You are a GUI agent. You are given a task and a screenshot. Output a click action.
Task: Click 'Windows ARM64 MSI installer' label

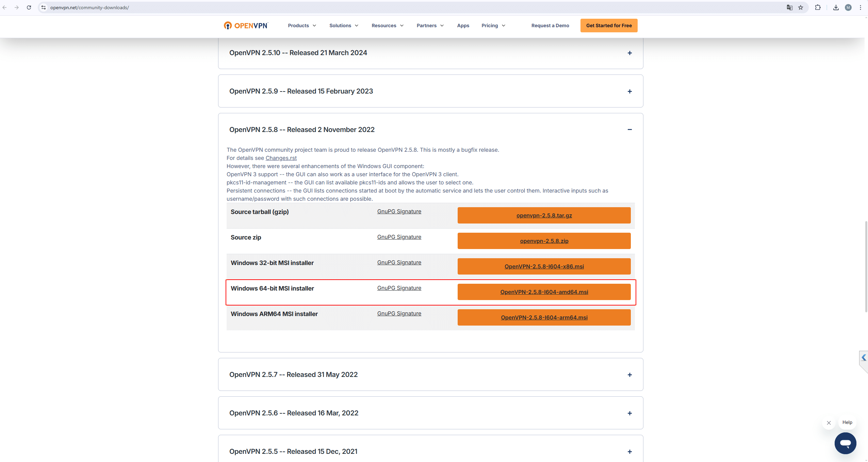pos(274,314)
